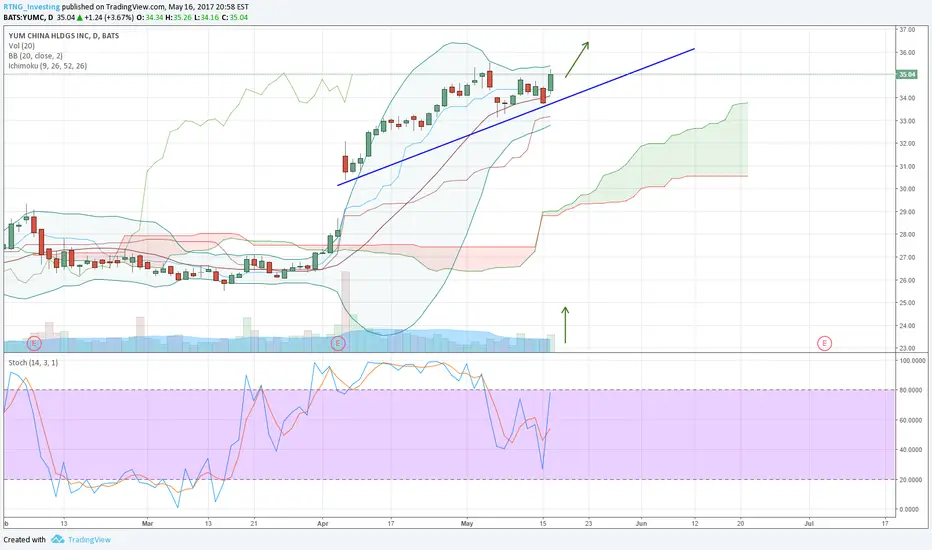This screenshot has height=550, width=932.
Task: Click the 23.00 price axis label
Action: (x=907, y=348)
